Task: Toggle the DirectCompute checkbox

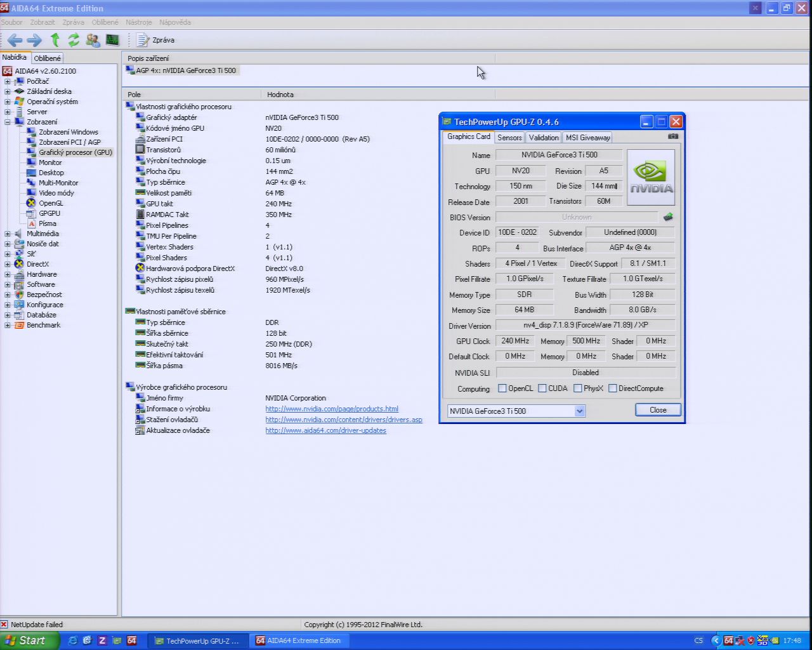Action: tap(613, 388)
